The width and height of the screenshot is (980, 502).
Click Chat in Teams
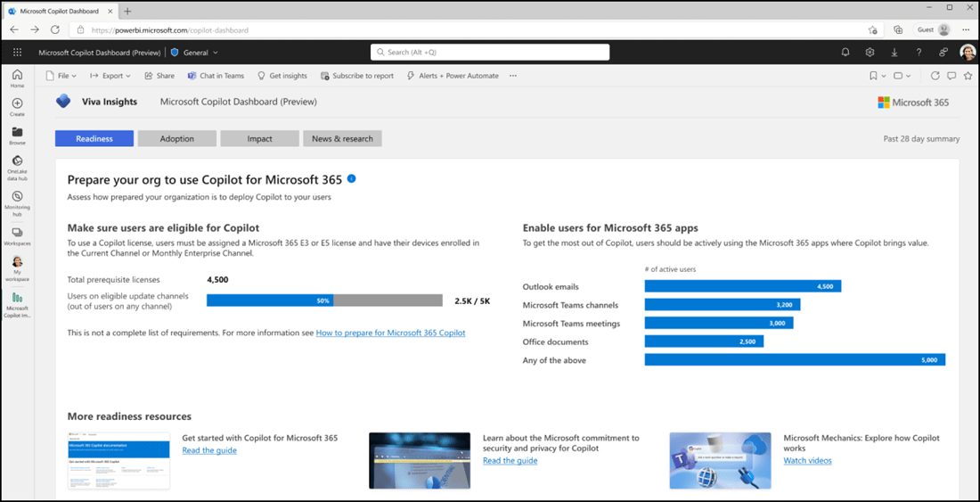(216, 76)
